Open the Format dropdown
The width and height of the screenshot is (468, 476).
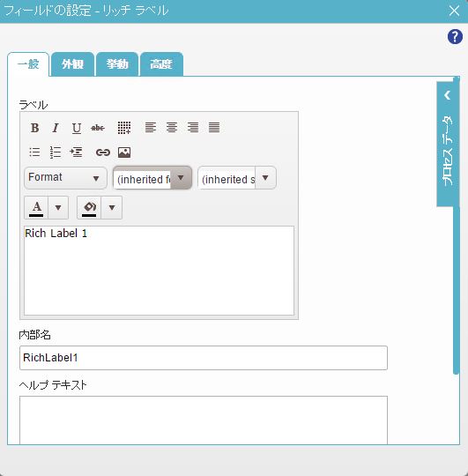point(65,177)
